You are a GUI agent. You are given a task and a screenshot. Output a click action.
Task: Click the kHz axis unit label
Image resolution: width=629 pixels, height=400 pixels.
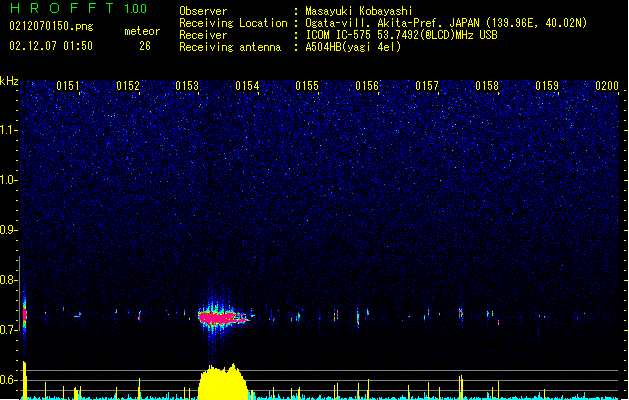coord(9,80)
